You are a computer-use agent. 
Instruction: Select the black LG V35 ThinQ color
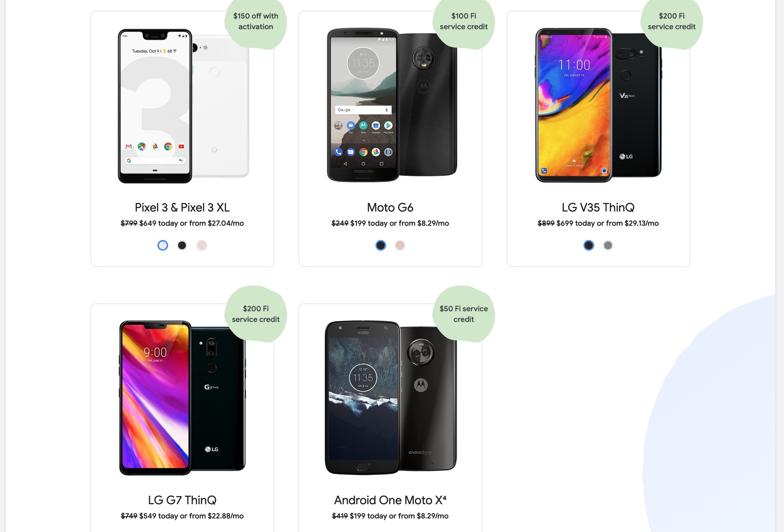589,245
